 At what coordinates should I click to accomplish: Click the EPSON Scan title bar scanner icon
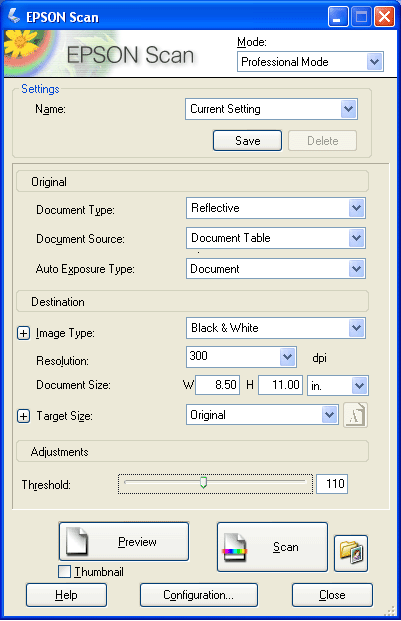pos(14,17)
